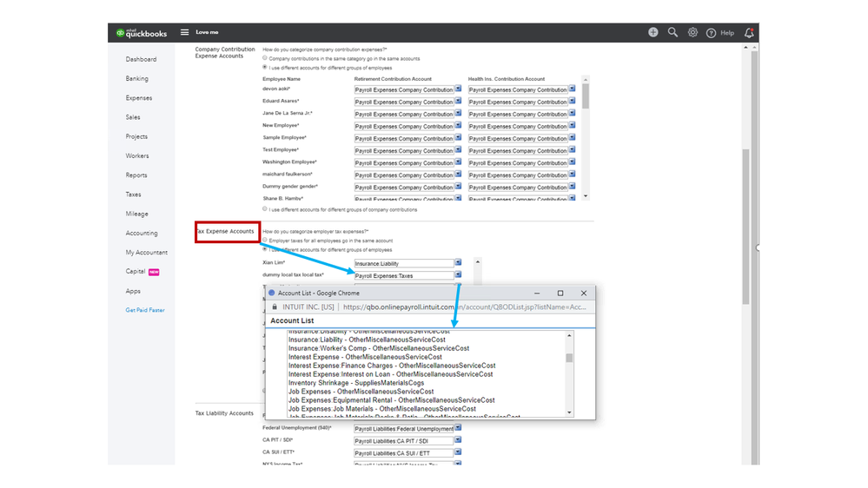Screen dimensions: 868x488
Task: Open the Create plus icon
Action: tap(653, 32)
